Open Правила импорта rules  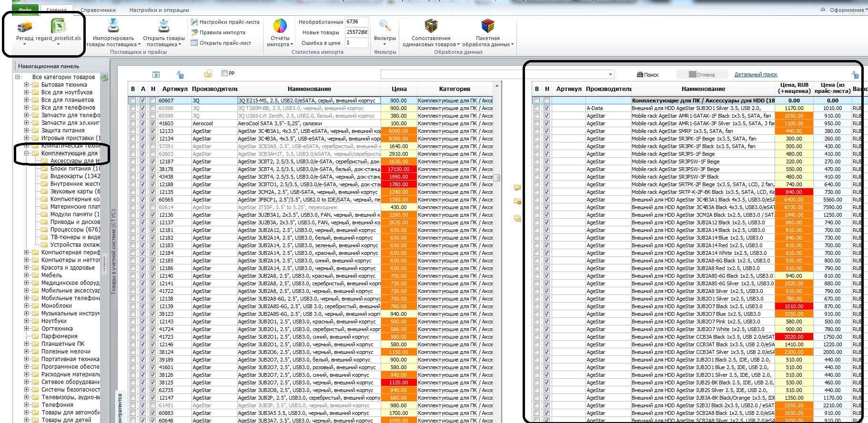pos(218,32)
